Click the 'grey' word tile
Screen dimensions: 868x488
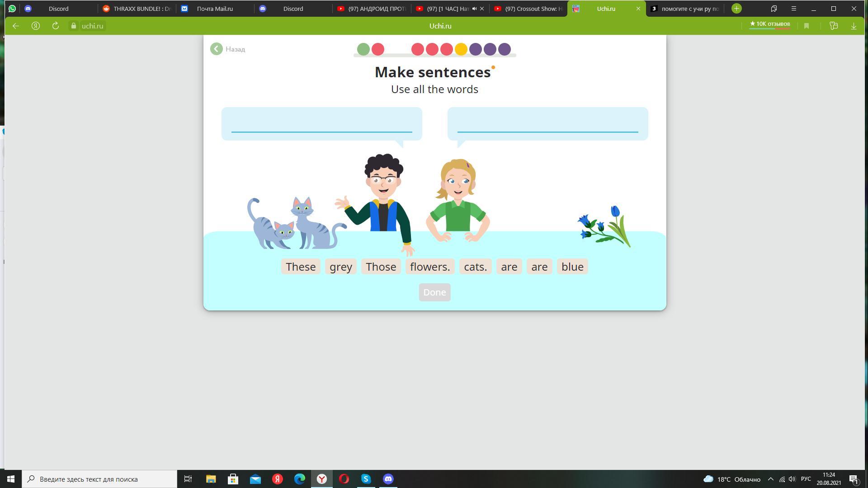pos(341,266)
